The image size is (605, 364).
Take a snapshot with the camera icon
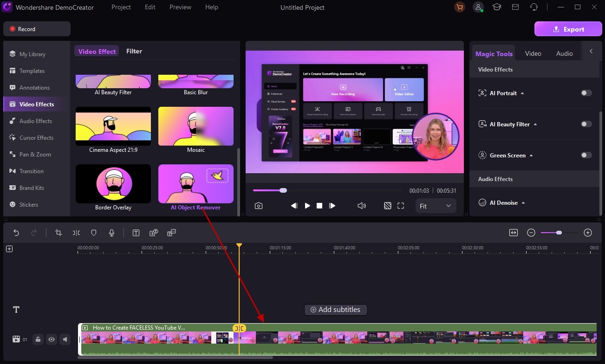point(259,206)
